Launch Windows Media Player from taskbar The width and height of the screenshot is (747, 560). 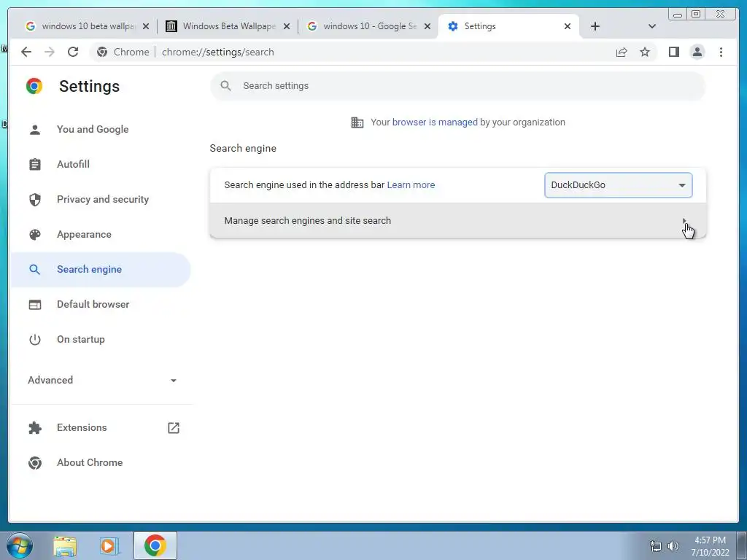click(109, 545)
